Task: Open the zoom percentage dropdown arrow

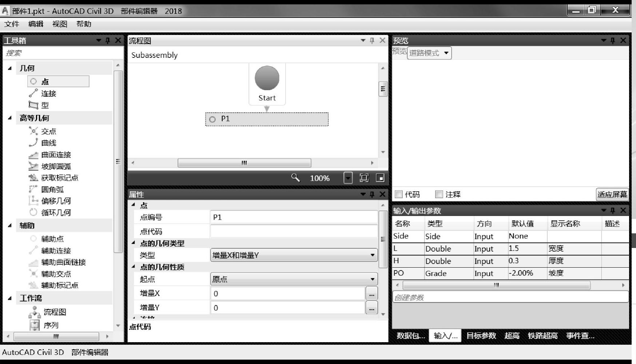Action: point(348,178)
